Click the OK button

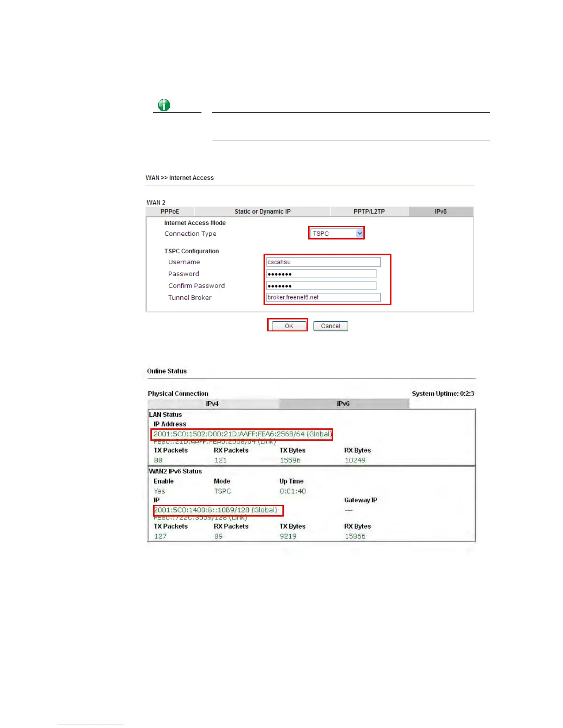(289, 326)
